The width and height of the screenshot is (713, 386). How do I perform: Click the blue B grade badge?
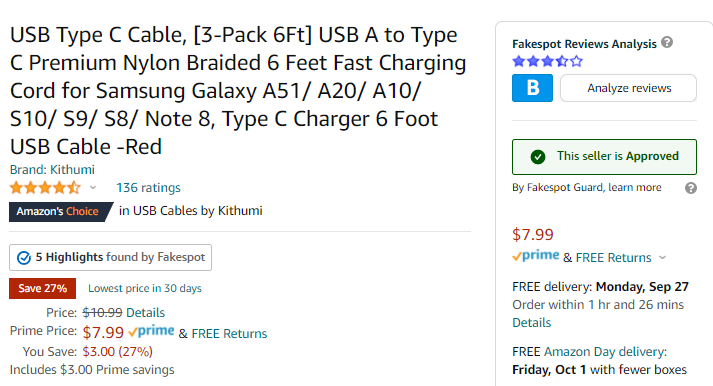pos(532,88)
